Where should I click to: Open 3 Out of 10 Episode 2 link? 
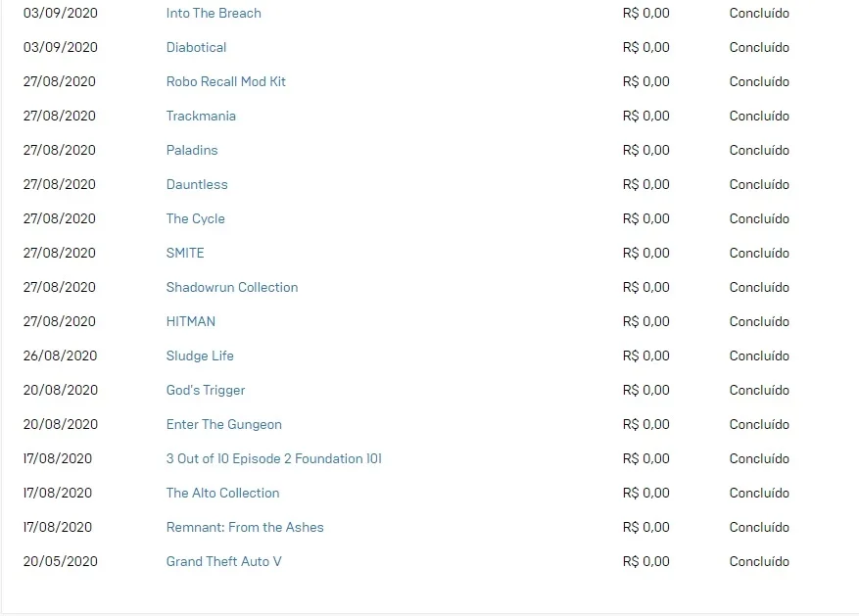coord(274,459)
